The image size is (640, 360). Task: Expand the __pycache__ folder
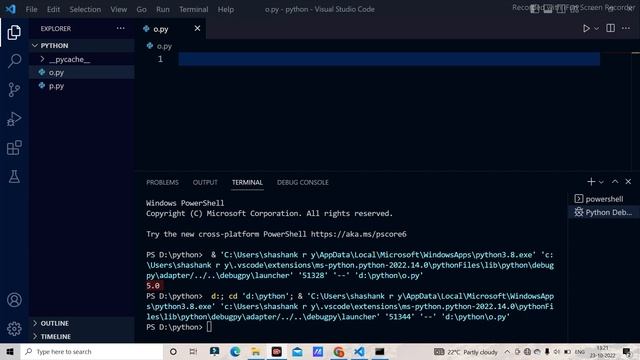[82, 59]
